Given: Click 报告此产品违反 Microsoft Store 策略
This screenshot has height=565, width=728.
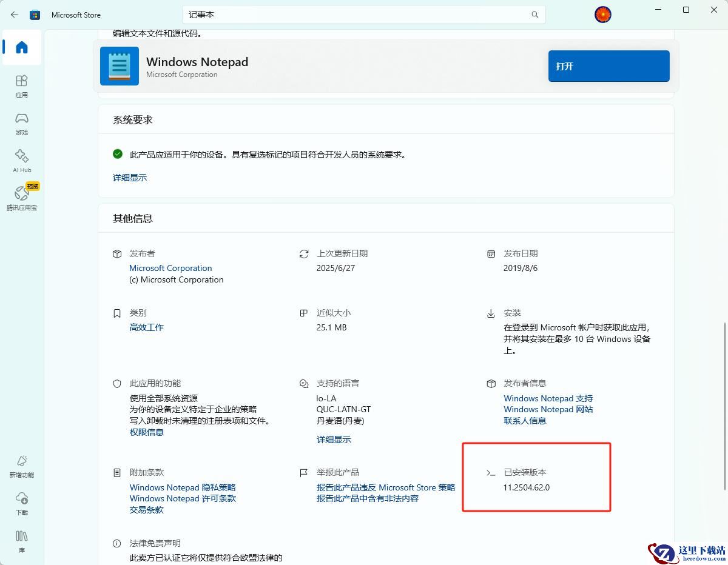Looking at the screenshot, I should click(x=386, y=487).
